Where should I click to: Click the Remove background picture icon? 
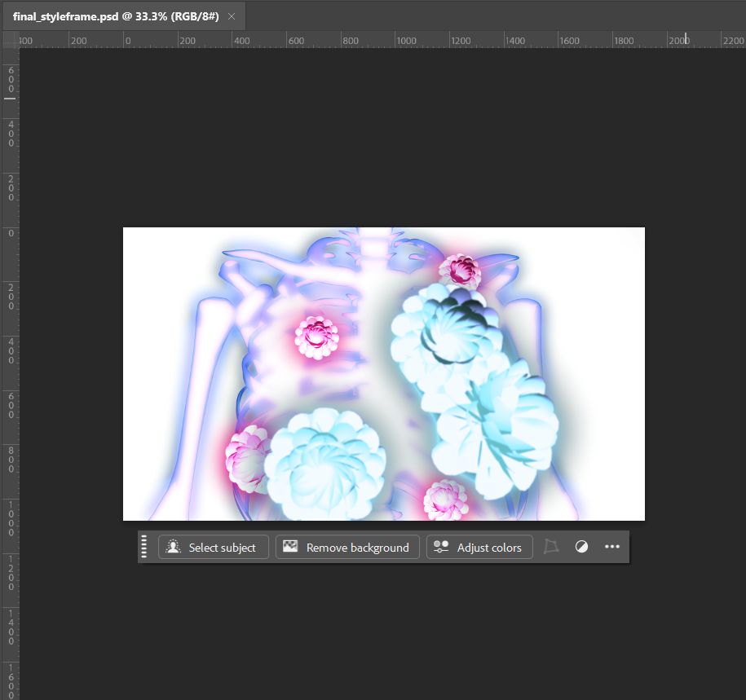point(290,548)
